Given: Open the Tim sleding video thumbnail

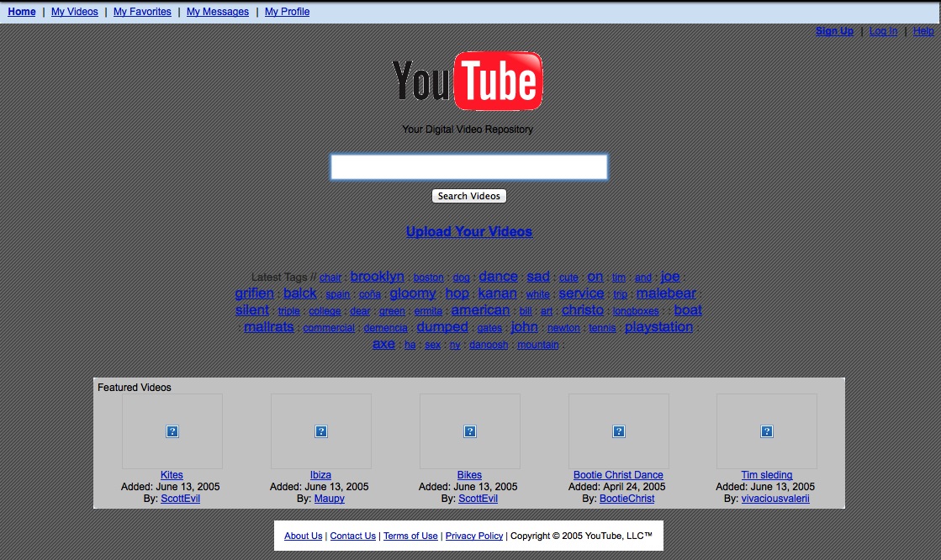Looking at the screenshot, I should [767, 431].
